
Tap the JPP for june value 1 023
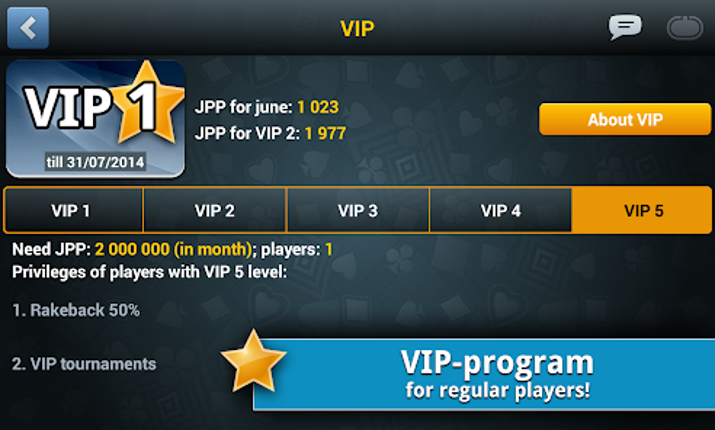click(318, 107)
